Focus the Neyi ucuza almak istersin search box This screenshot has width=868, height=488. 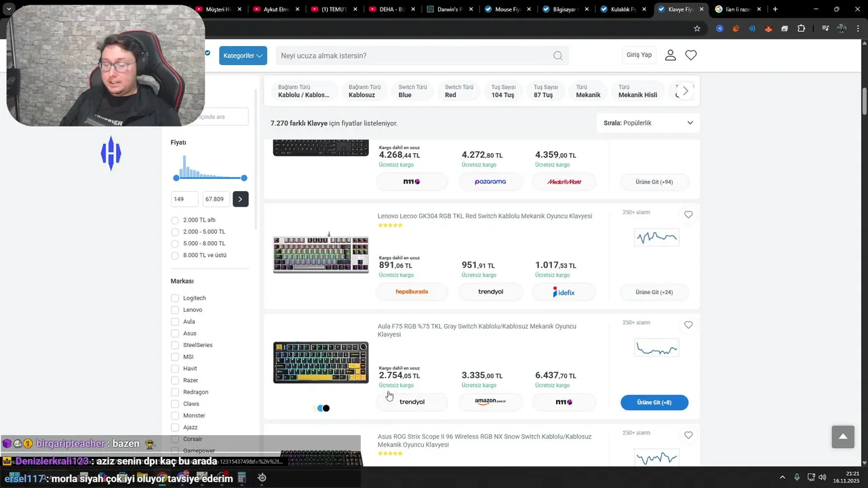(x=422, y=56)
